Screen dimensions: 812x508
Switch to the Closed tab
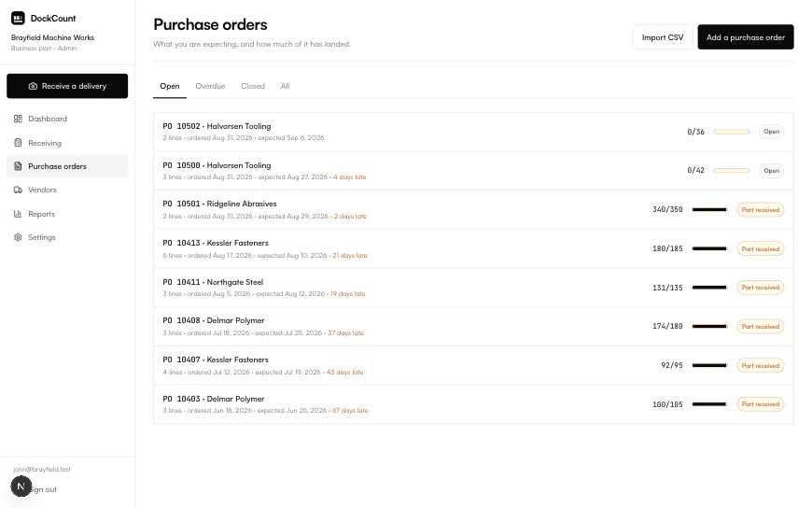click(253, 86)
